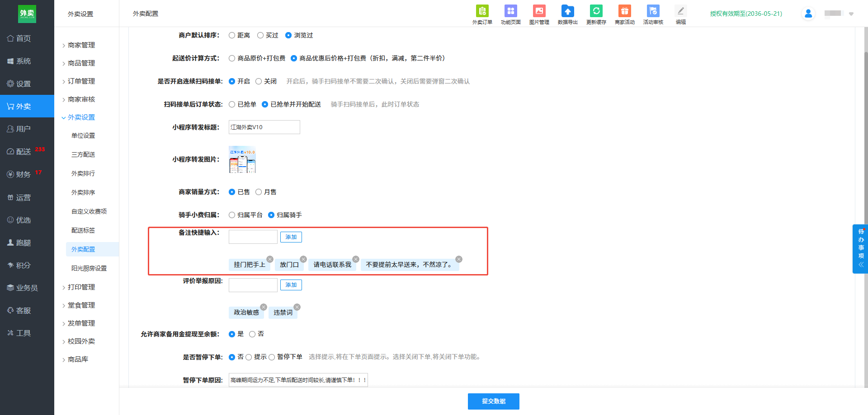
Task: Choose the 月售 sales mode radio
Action: (x=259, y=192)
